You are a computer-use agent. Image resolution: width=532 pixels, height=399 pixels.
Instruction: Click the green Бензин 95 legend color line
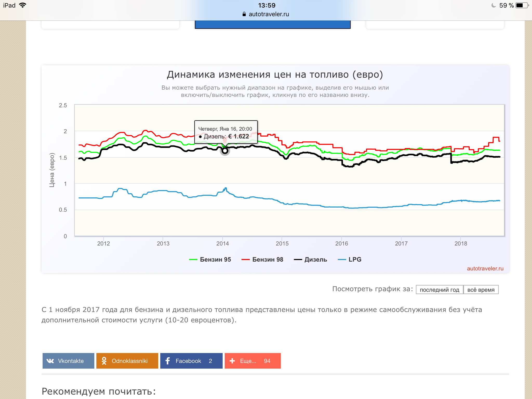pyautogui.click(x=193, y=260)
